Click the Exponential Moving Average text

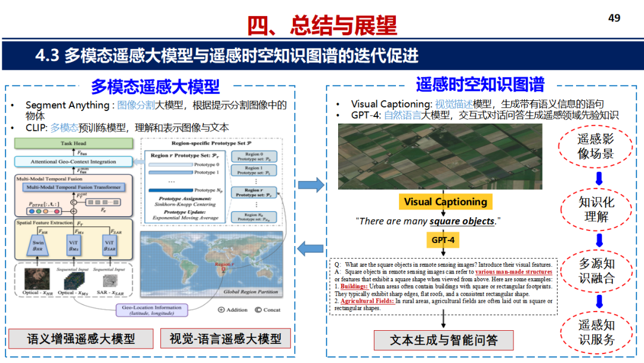185,217
